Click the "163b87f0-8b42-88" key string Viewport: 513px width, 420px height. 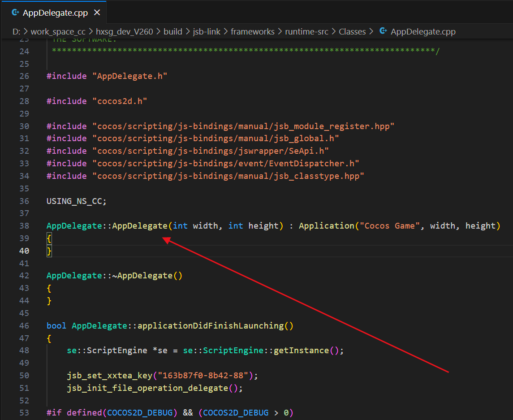click(x=203, y=376)
